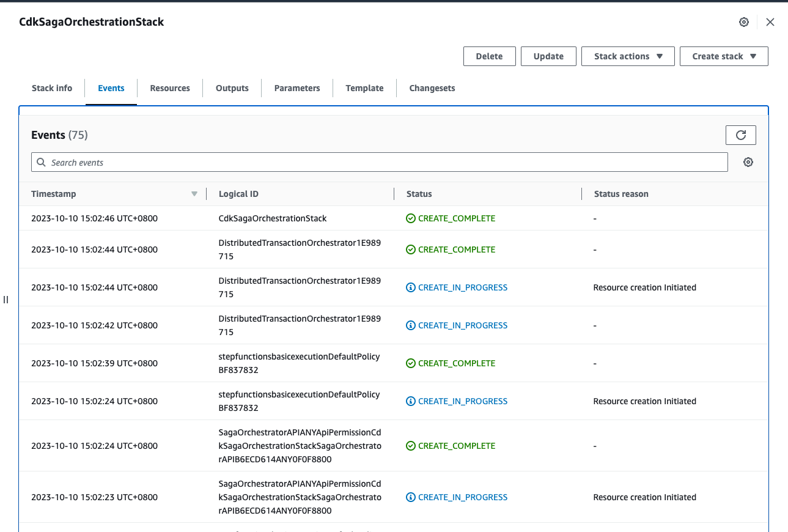Click CREATE_IN_PROGRESS status at 15:02:42

point(457,325)
